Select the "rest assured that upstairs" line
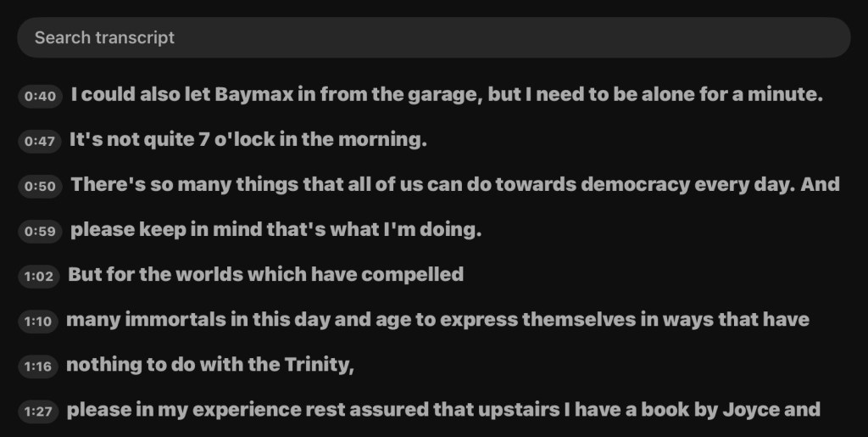 443,411
